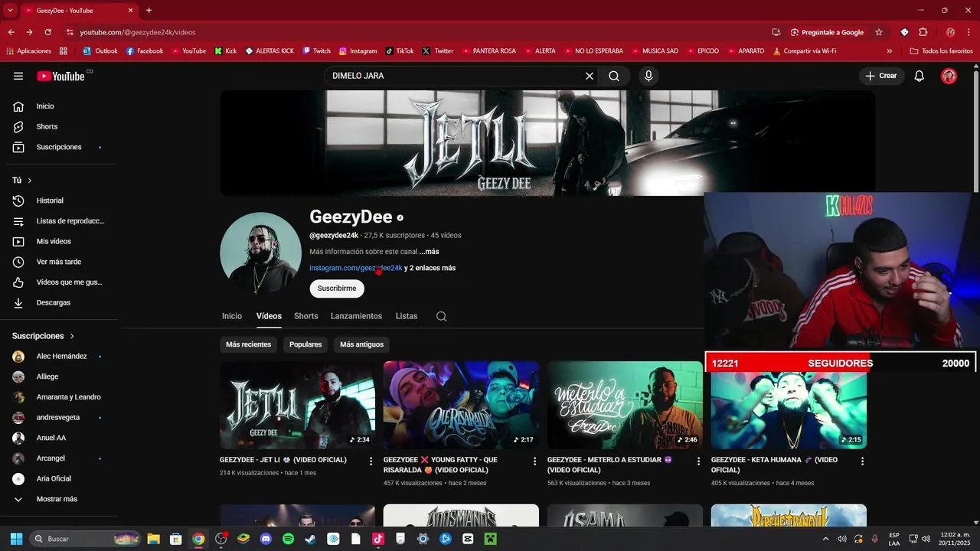980x551 pixels.
Task: Bookmark this page with the star
Action: pos(879,32)
